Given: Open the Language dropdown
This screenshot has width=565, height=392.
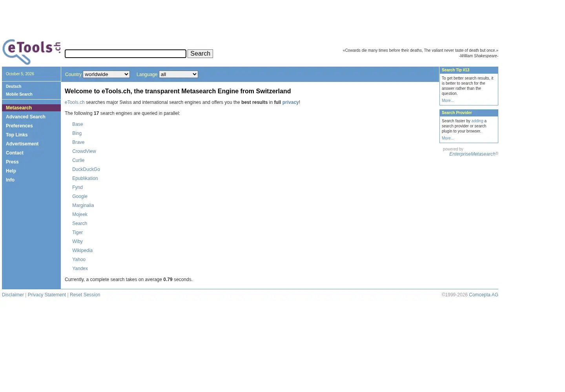Looking at the screenshot, I should [179, 74].
